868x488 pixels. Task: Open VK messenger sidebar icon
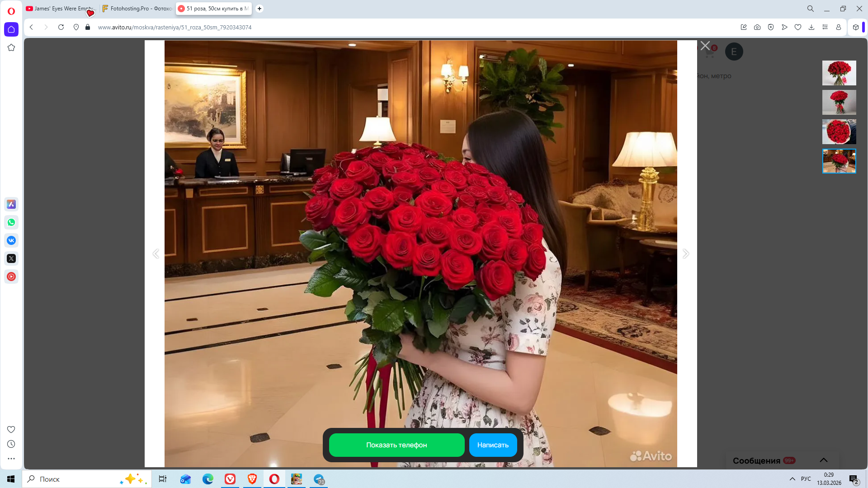[11, 240]
